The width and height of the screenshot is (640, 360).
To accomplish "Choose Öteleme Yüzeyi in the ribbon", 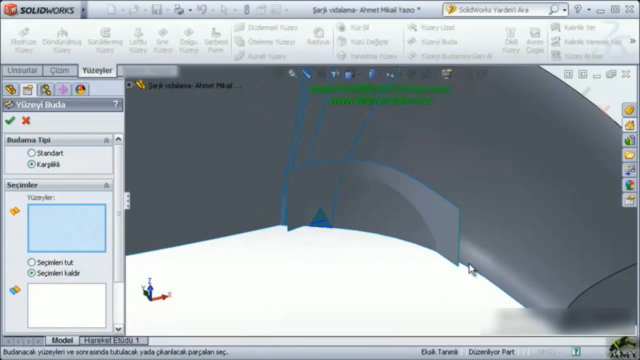I will pyautogui.click(x=265, y=42).
